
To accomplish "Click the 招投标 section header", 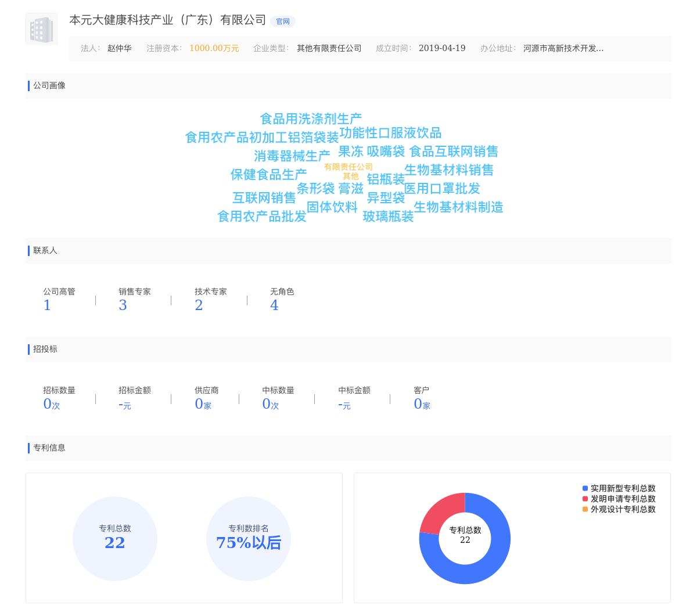I will [348, 350].
